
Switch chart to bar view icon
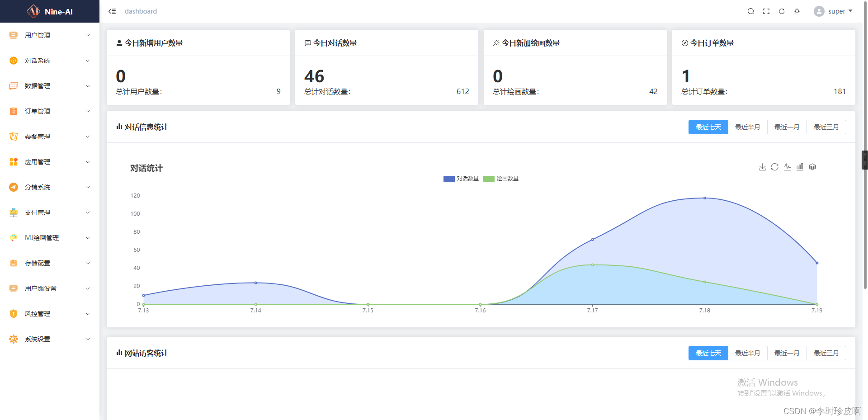click(800, 167)
